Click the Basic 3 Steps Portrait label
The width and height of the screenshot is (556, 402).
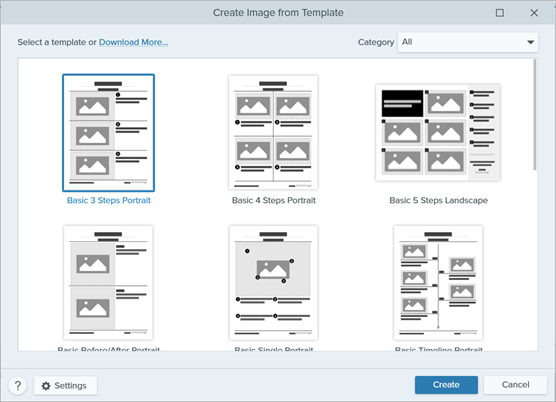pyautogui.click(x=109, y=200)
